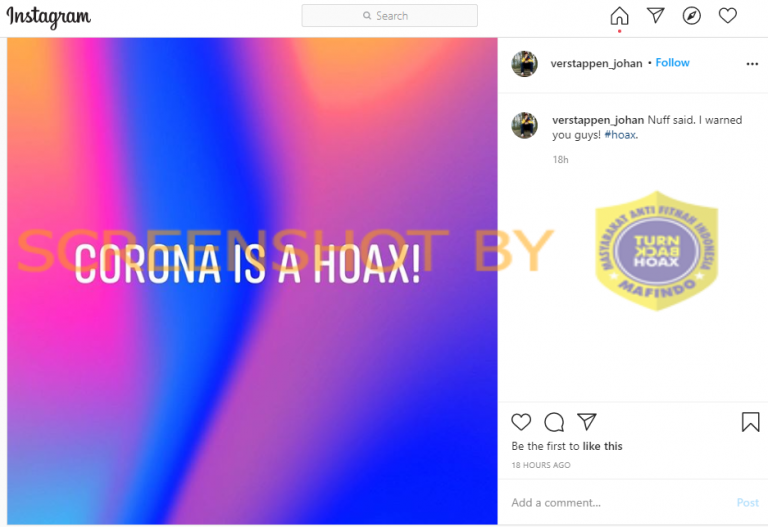Viewport: 768px width, 527px height.
Task: Open the comment speech bubble icon
Action: pyautogui.click(x=554, y=422)
